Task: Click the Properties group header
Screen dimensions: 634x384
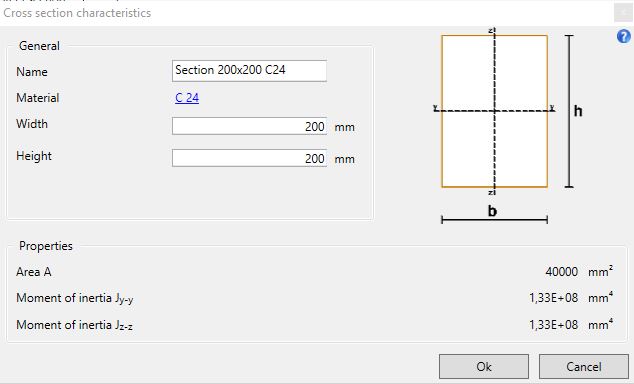Action: [46, 246]
